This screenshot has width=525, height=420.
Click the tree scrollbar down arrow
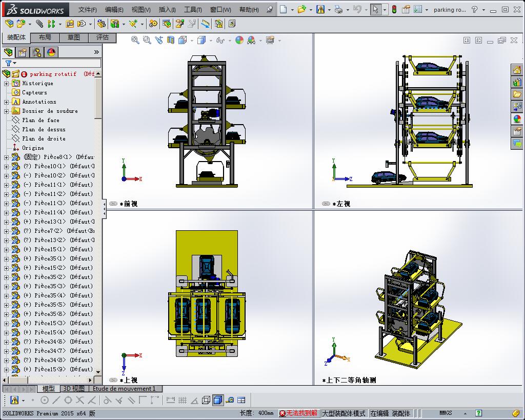pos(98,372)
